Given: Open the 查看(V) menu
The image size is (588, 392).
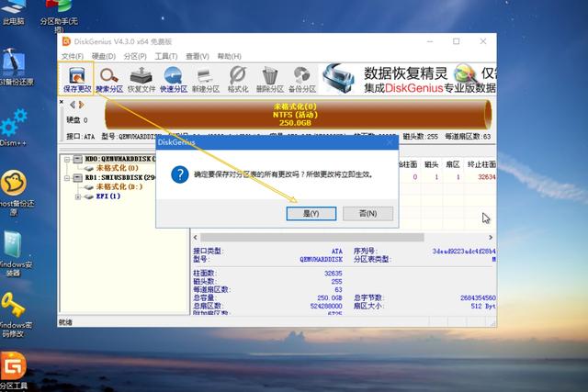Looking at the screenshot, I should pyautogui.click(x=198, y=56).
